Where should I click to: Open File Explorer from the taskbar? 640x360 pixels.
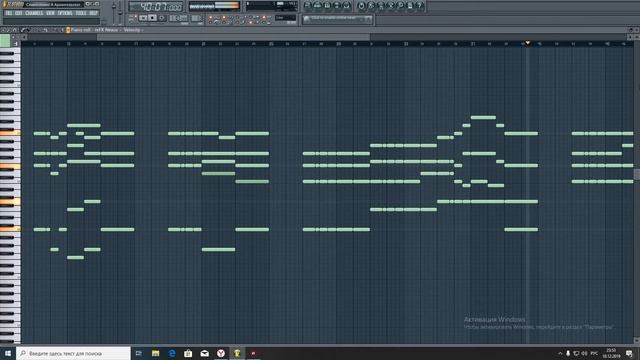pyautogui.click(x=156, y=353)
